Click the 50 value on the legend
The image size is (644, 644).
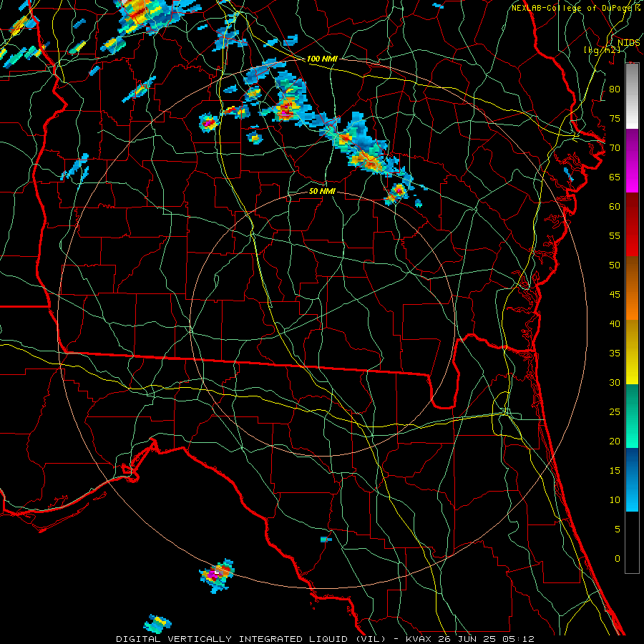click(615, 265)
